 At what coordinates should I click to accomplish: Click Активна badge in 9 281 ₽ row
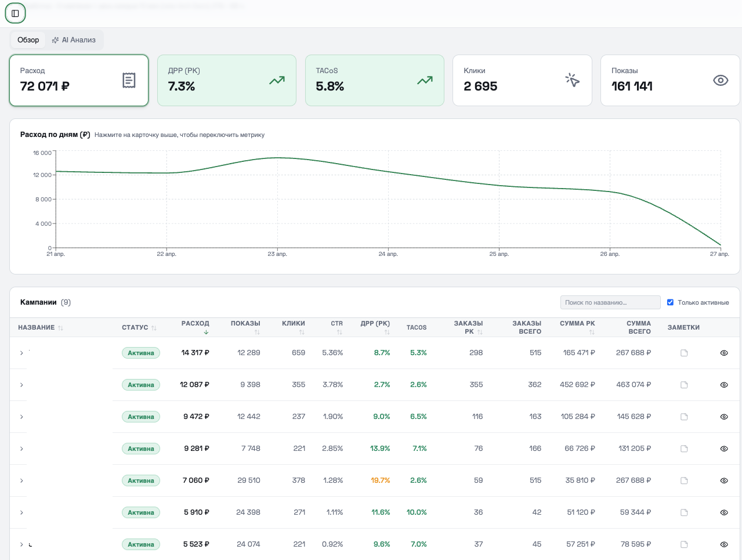coord(141,449)
